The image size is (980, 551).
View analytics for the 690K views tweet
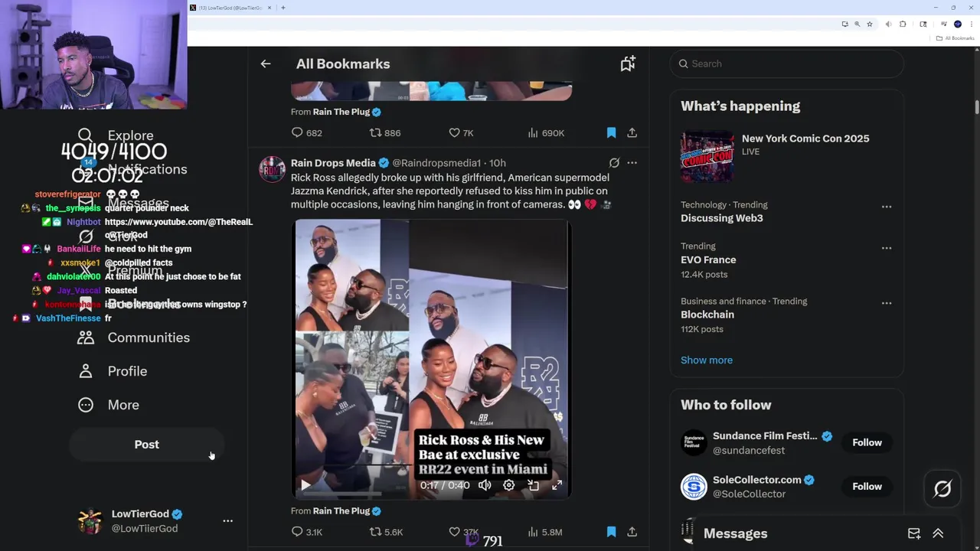546,132
